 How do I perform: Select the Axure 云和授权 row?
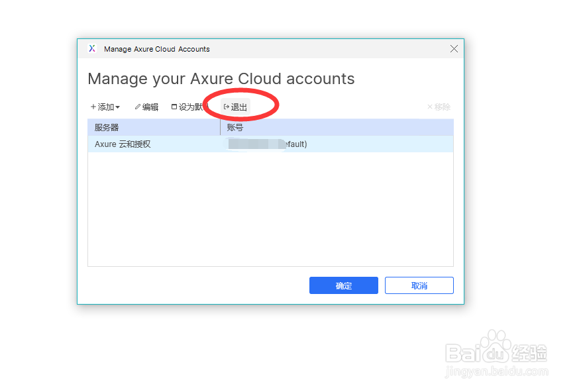click(270, 144)
